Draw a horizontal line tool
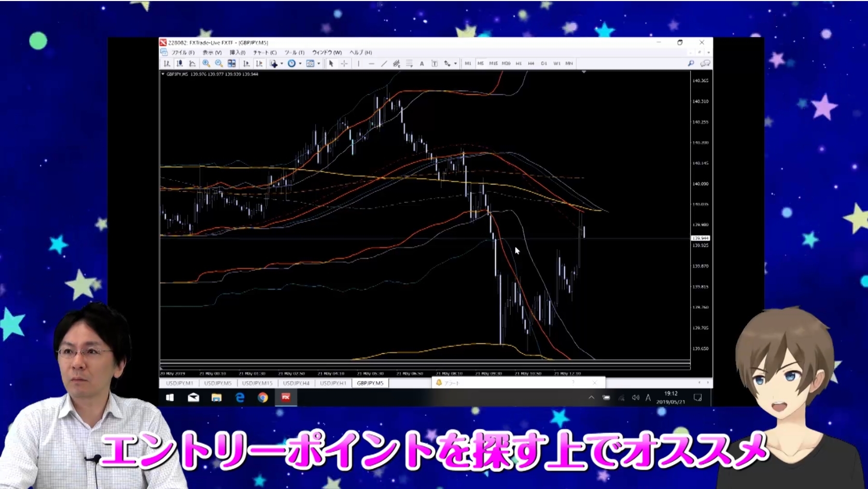This screenshot has width=868, height=489. (371, 63)
